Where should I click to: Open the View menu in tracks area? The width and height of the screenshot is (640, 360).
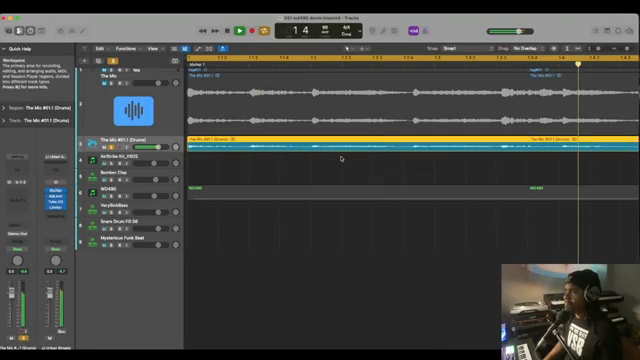[x=155, y=49]
